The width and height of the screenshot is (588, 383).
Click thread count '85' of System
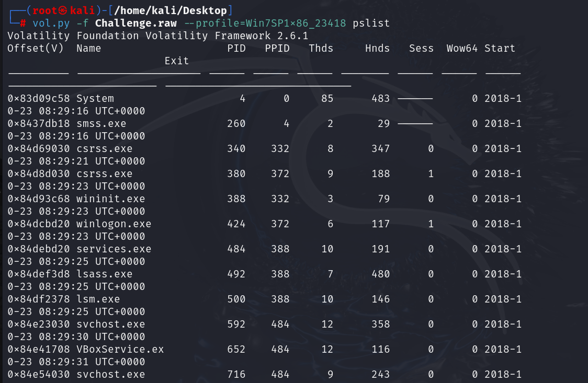click(x=327, y=98)
